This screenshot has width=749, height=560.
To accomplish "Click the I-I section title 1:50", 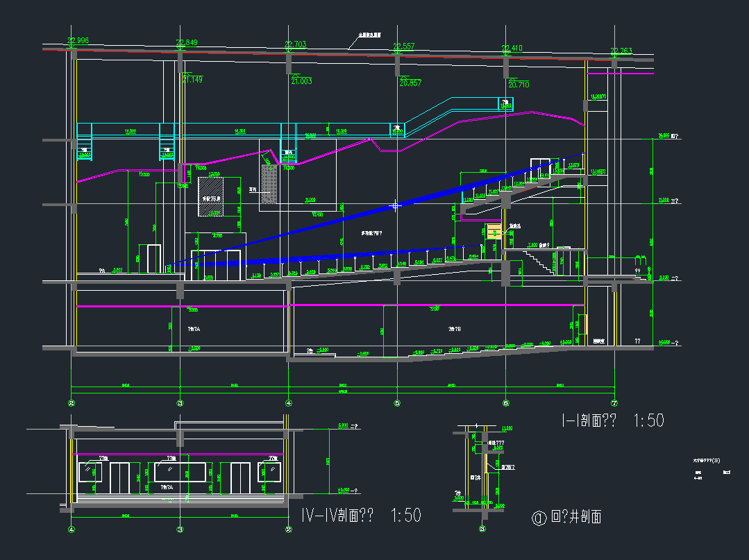I will tap(612, 421).
